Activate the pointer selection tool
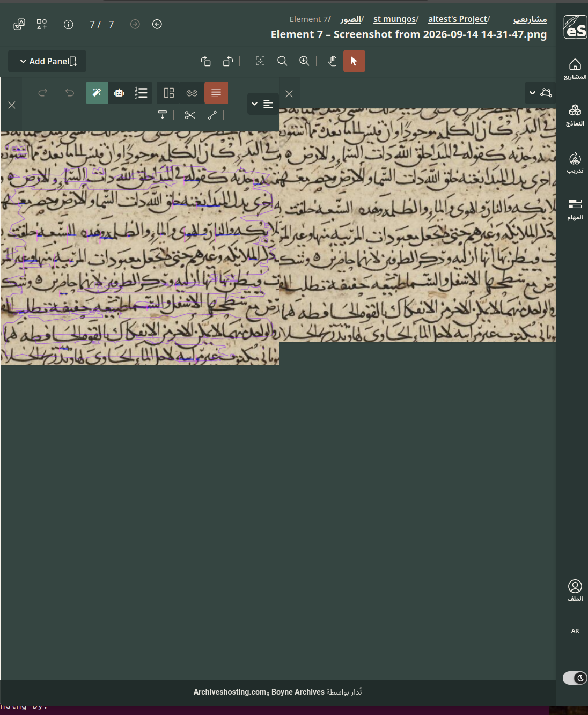 coord(354,61)
